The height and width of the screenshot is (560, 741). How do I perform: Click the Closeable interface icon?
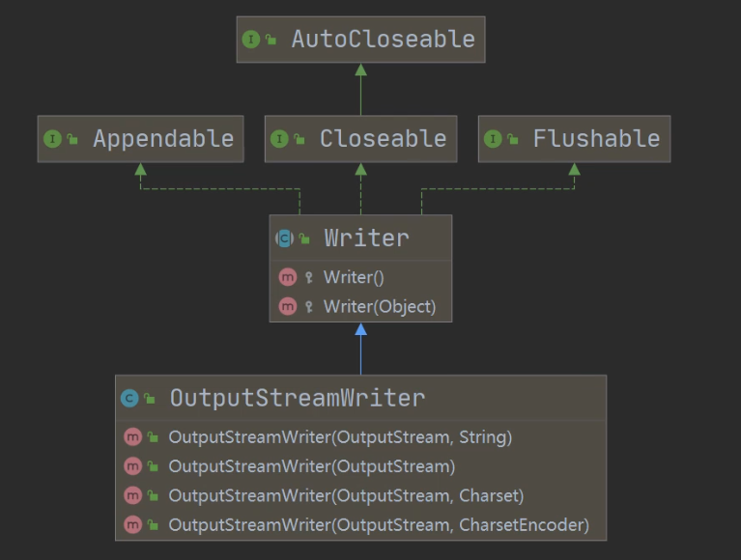tap(279, 139)
